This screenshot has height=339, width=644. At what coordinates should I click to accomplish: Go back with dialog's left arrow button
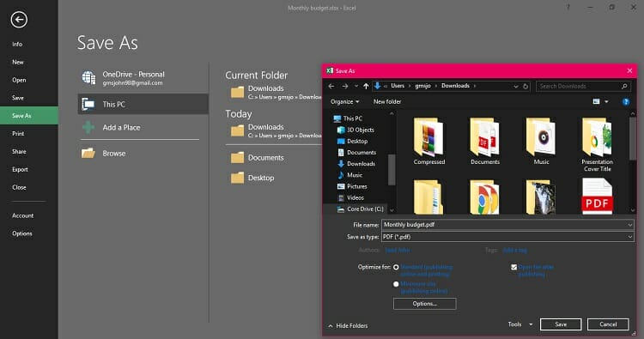click(331, 86)
